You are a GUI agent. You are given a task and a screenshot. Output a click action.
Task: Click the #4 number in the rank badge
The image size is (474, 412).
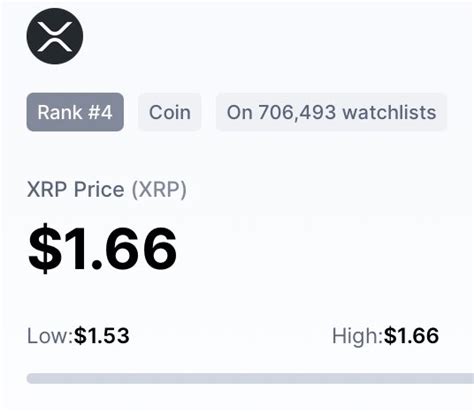click(x=100, y=112)
